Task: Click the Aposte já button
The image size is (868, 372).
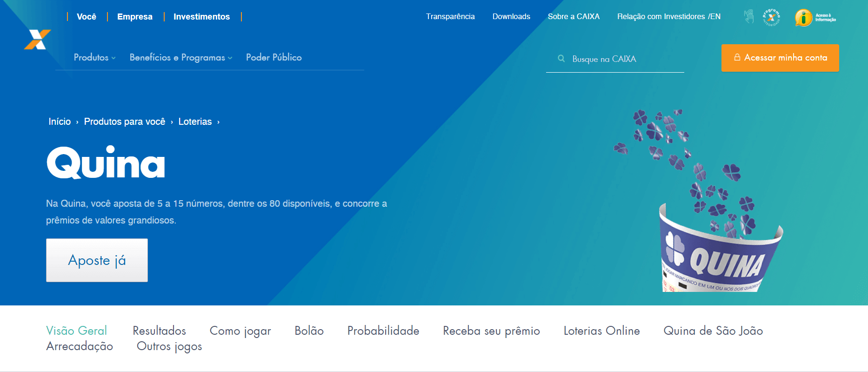Action: [x=97, y=260]
